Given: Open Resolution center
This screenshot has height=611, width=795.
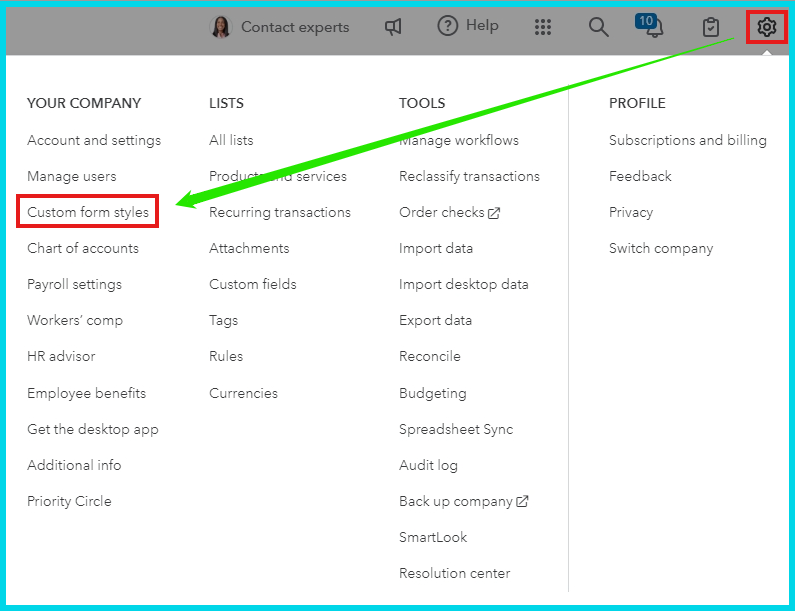Looking at the screenshot, I should pyautogui.click(x=455, y=573).
